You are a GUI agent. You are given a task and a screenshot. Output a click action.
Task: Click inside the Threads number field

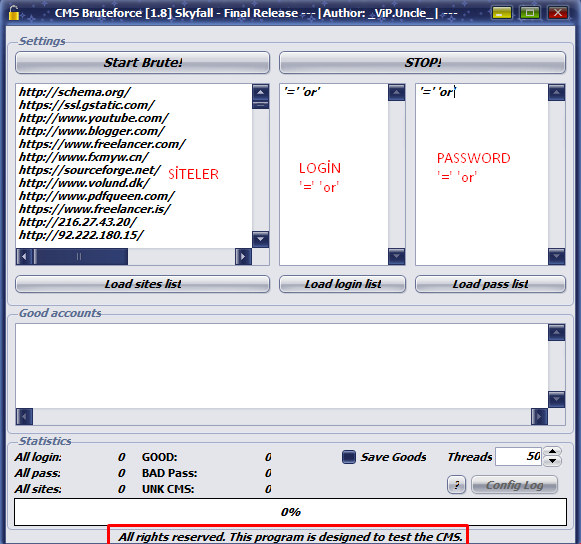pyautogui.click(x=519, y=457)
